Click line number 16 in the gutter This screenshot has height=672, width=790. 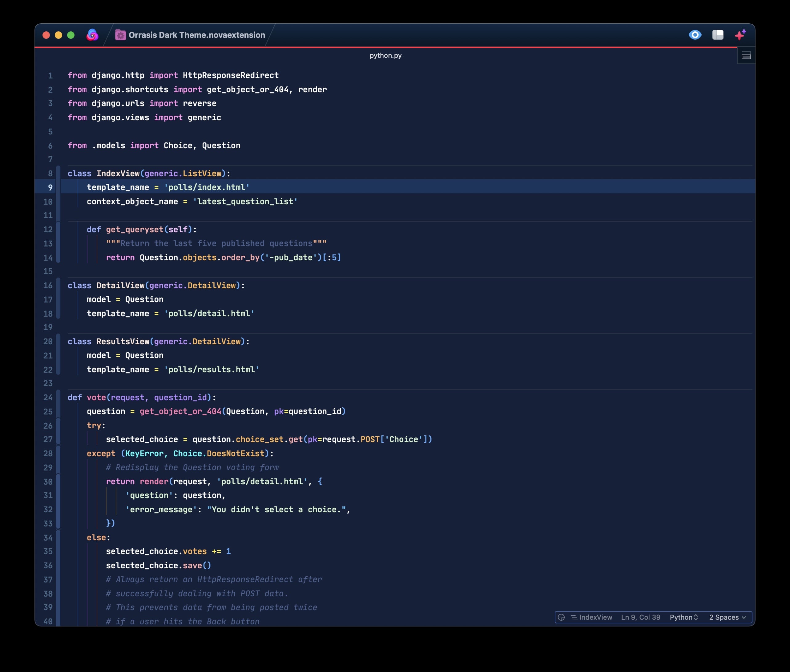click(48, 285)
